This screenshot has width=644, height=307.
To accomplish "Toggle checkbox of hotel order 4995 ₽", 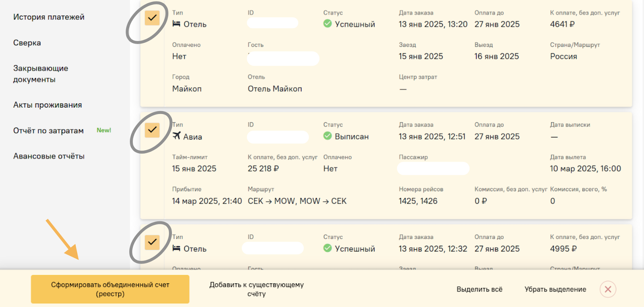I will coord(152,242).
